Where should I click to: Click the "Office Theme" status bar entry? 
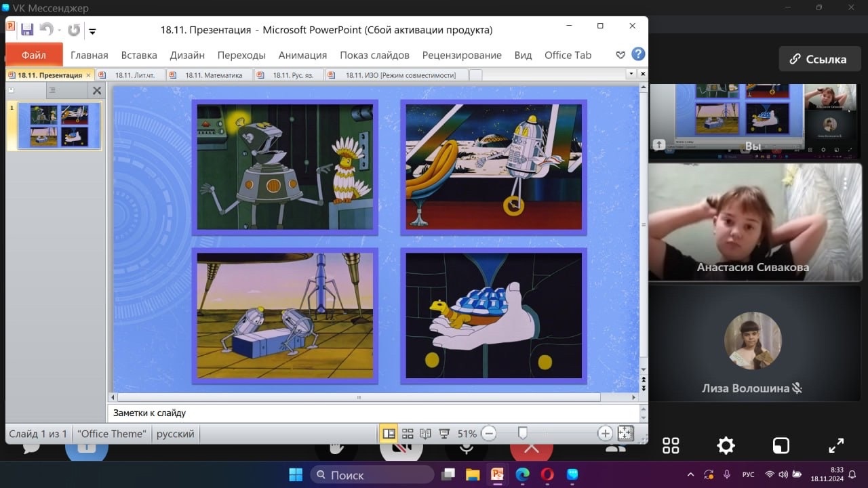tap(111, 434)
